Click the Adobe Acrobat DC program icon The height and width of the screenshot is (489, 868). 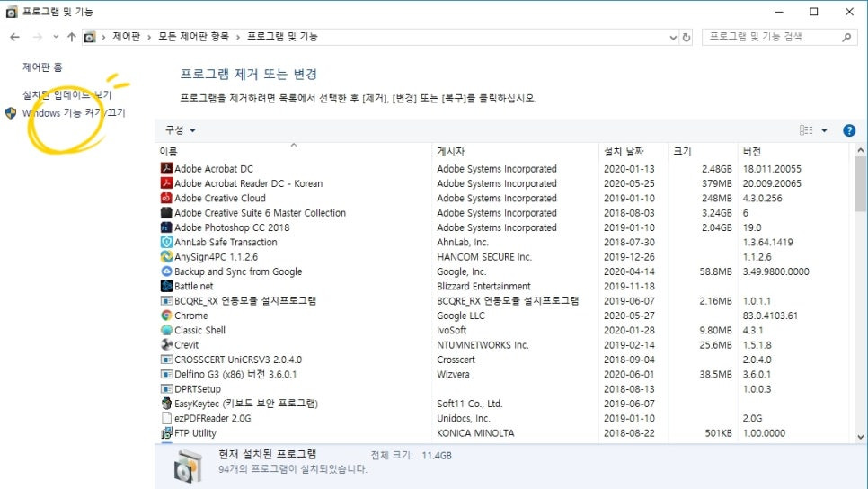(x=166, y=168)
